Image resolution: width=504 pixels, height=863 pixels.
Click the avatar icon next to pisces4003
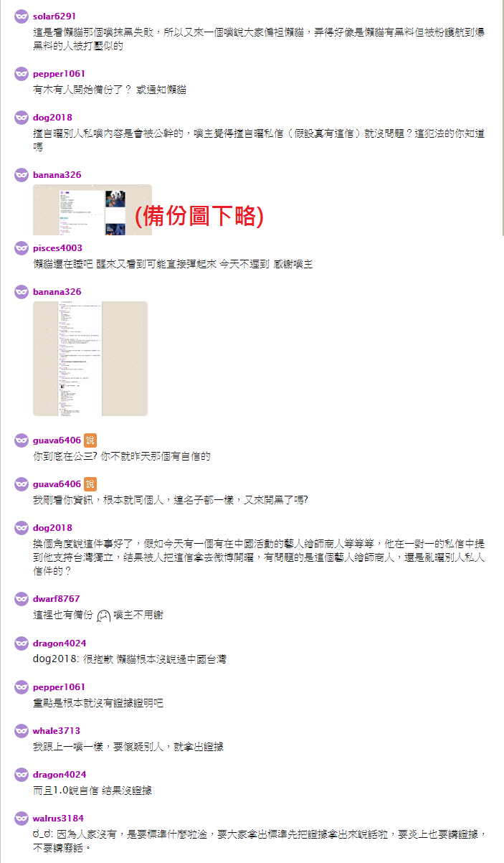point(22,248)
